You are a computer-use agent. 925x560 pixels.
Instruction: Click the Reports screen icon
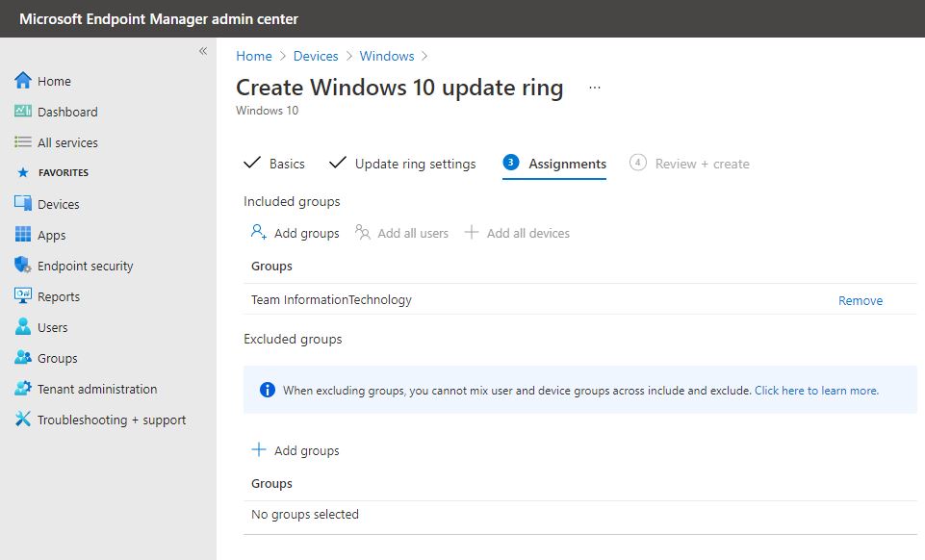(23, 295)
